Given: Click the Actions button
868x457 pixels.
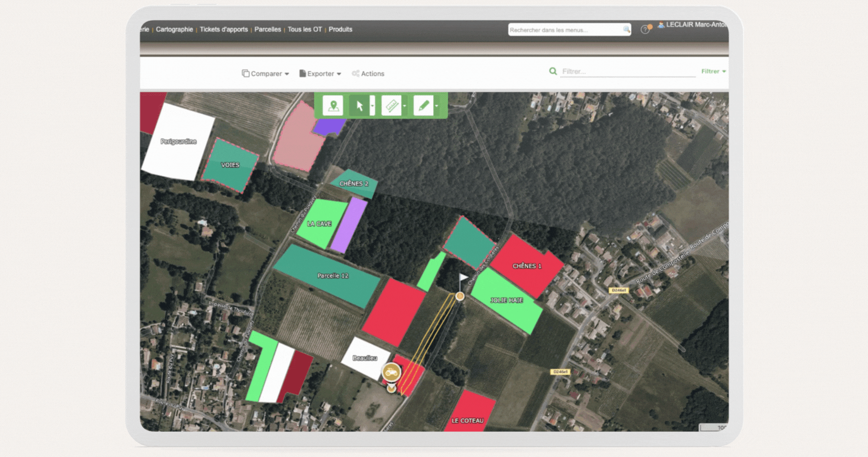Looking at the screenshot, I should (x=368, y=74).
